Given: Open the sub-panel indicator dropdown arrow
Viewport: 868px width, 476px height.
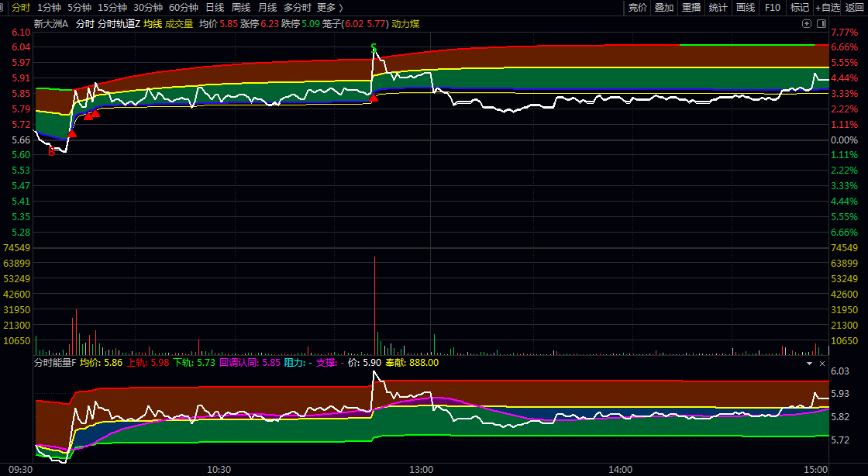Looking at the screenshot, I should point(810,363).
